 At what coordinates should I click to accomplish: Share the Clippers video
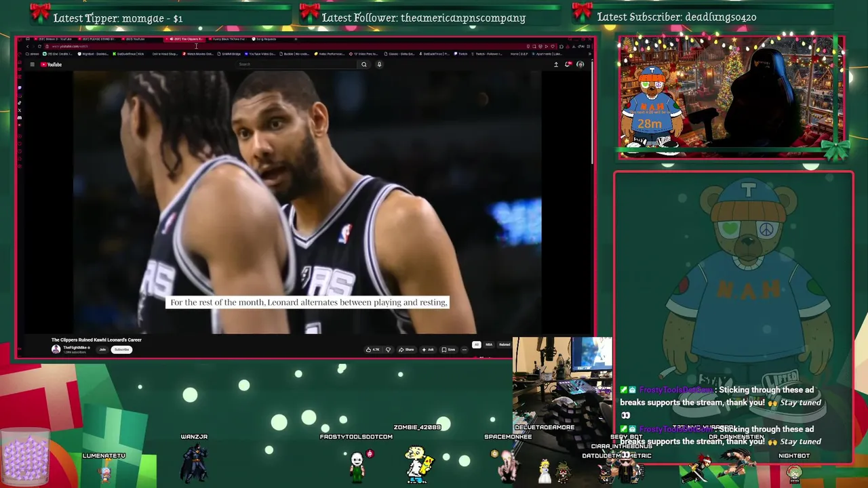[x=406, y=350]
